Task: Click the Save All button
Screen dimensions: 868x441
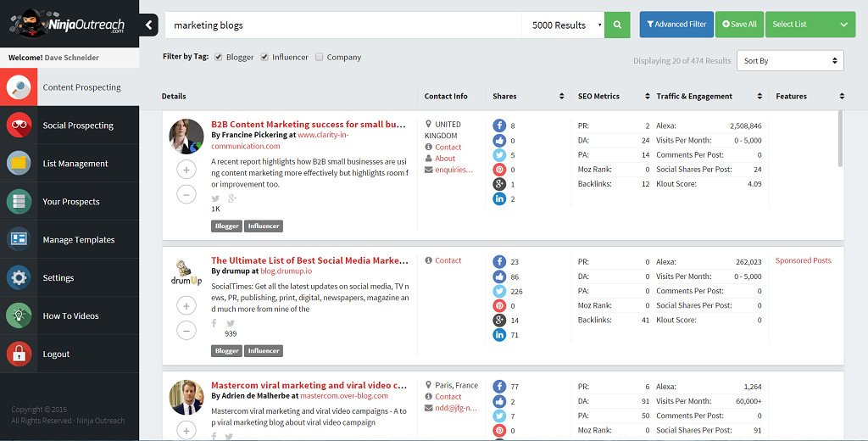Action: [739, 25]
